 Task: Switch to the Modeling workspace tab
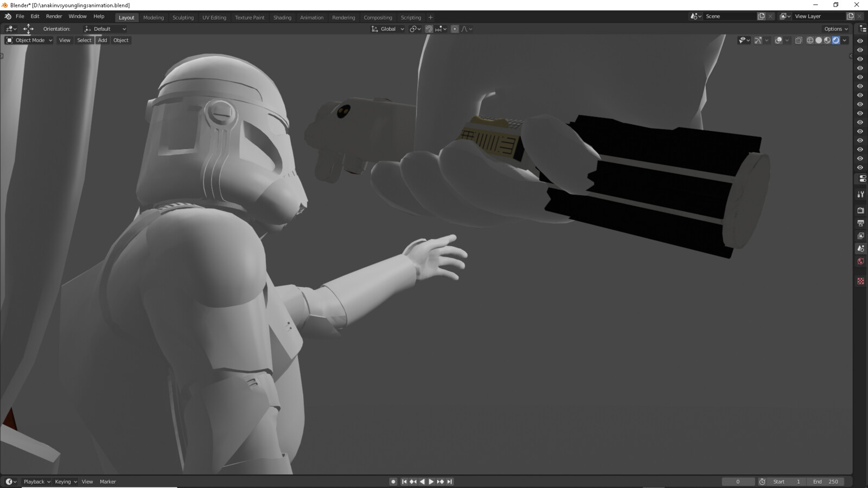(x=154, y=17)
